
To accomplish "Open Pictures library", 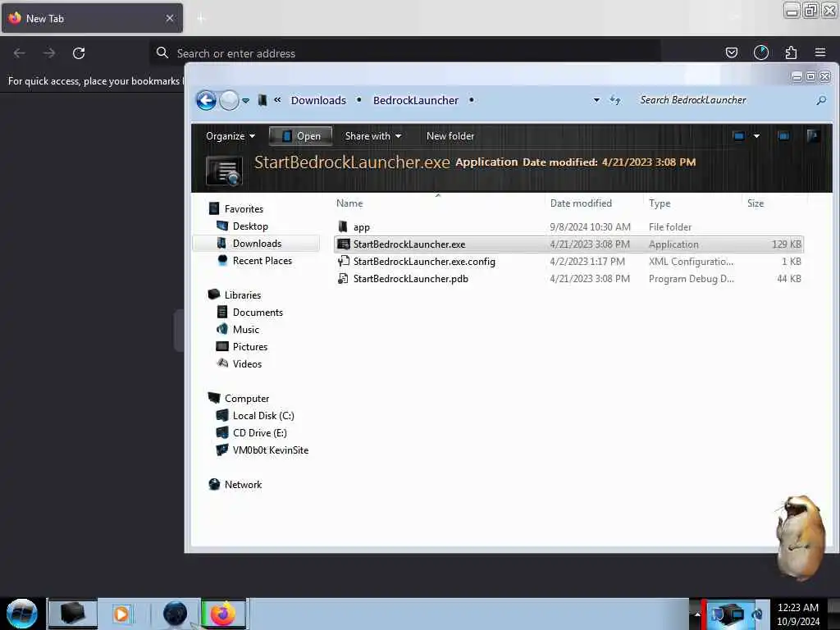I will pos(249,347).
